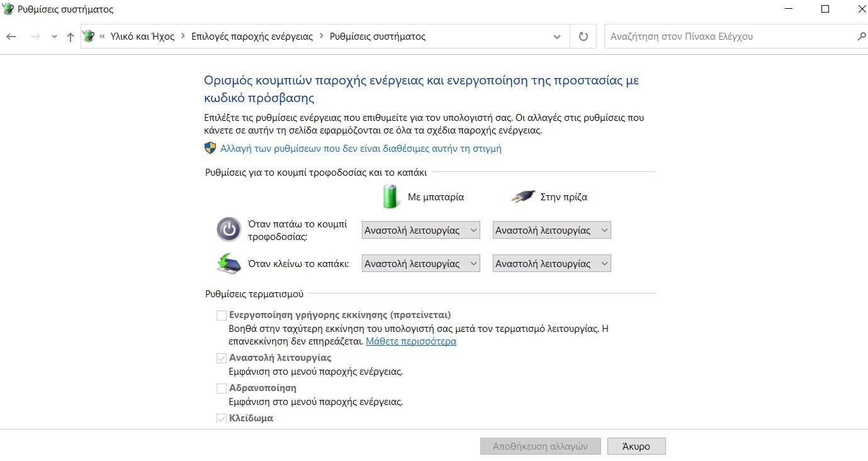Click the laptop lid close icon
This screenshot has height=461, width=868.
228,263
